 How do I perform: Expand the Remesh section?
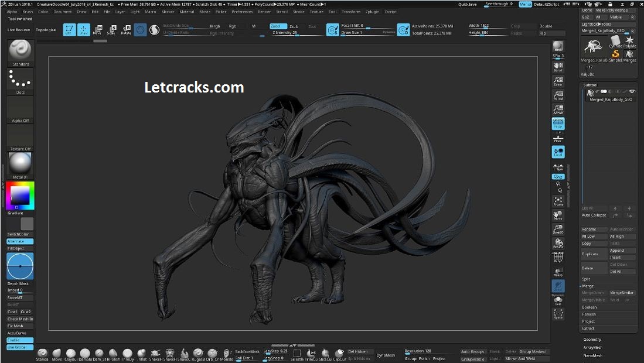click(589, 314)
